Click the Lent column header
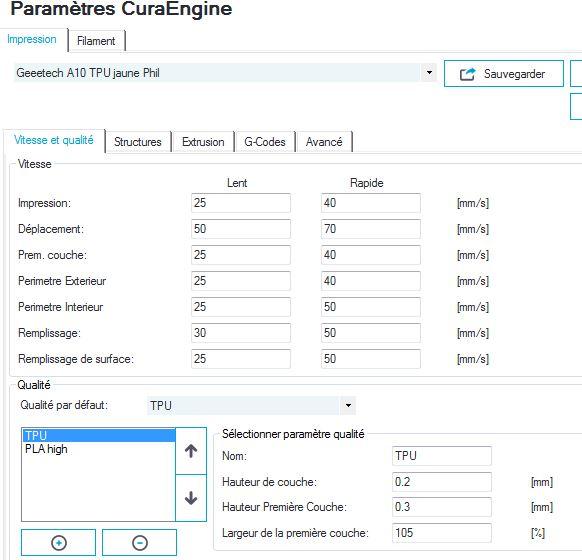Image resolution: width=582 pixels, height=560 pixels. click(x=237, y=183)
